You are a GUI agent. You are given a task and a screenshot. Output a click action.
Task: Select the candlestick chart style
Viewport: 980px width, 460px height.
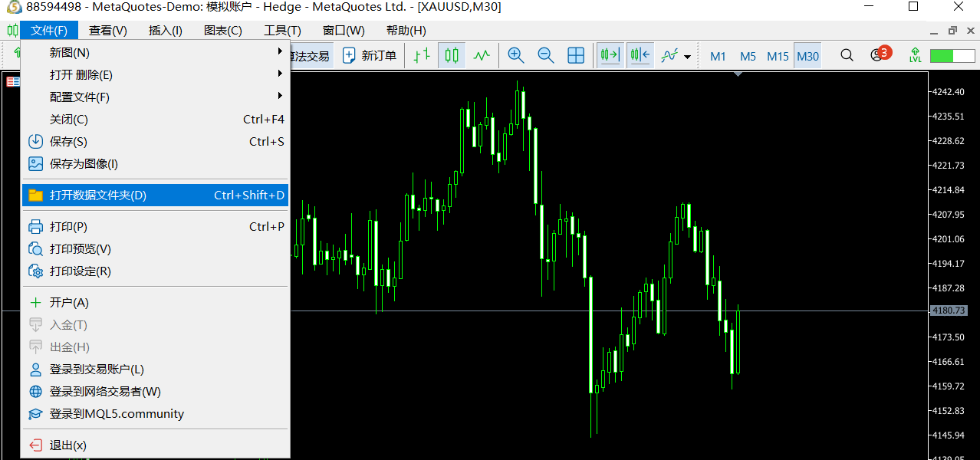452,56
